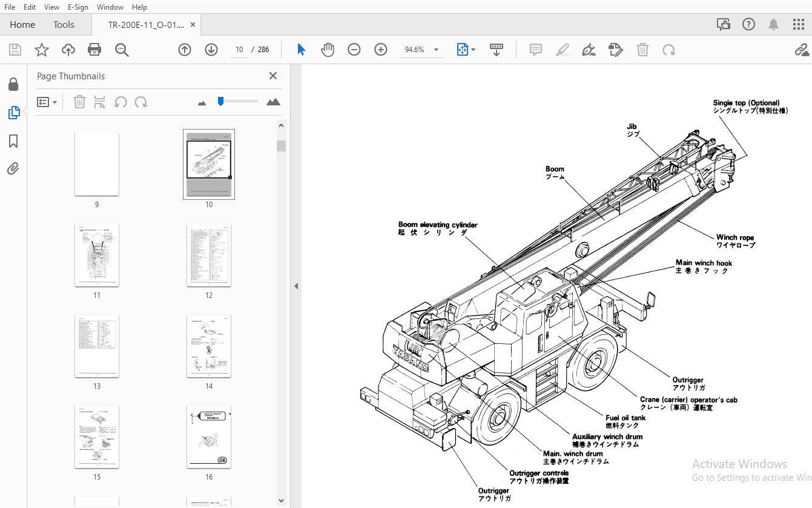Image resolution: width=812 pixels, height=508 pixels.
Task: Open the notifications bell
Action: (x=774, y=24)
